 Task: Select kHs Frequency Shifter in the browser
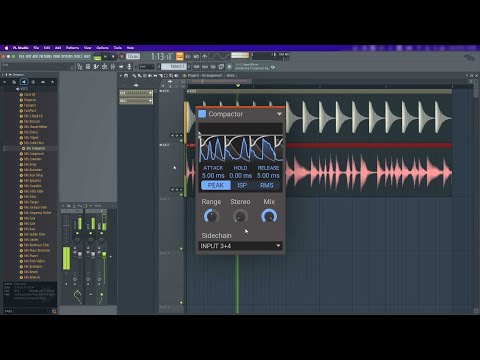tap(35, 213)
